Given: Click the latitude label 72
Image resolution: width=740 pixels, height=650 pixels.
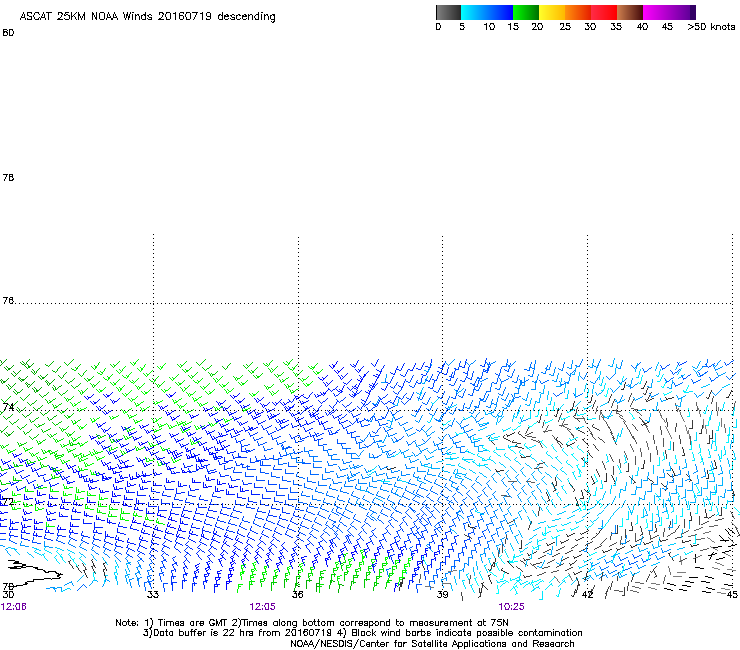Looking at the screenshot, I should tap(7, 501).
